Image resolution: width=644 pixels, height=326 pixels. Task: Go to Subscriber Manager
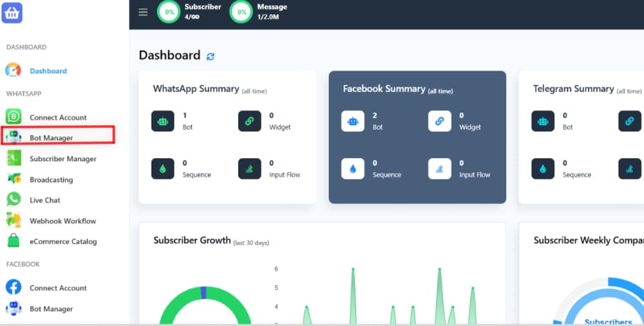[x=63, y=159]
